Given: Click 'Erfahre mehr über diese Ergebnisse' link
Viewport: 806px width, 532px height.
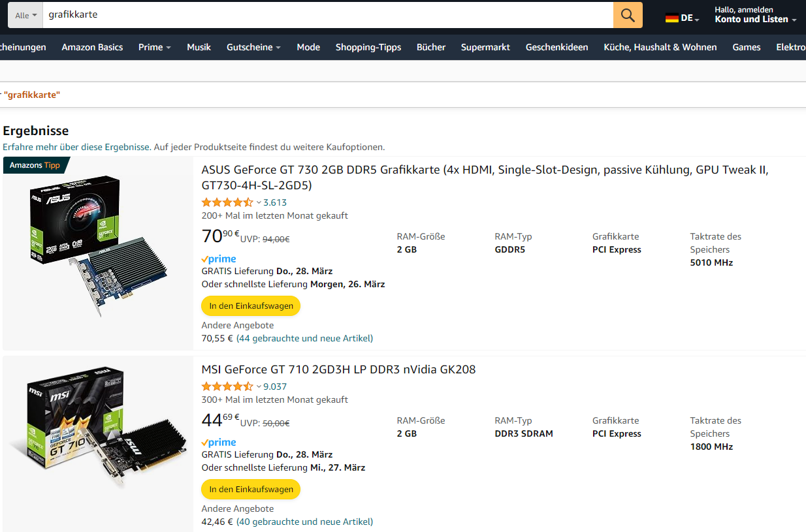Looking at the screenshot, I should tap(76, 147).
